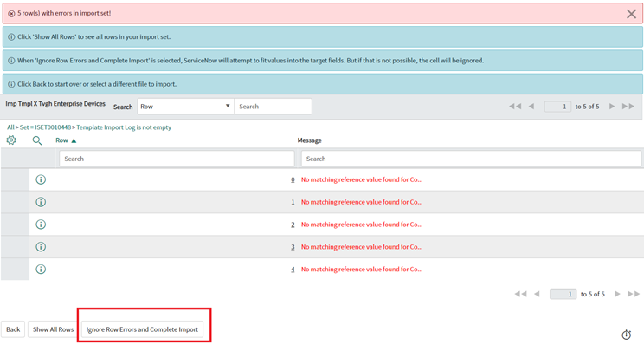This screenshot has height=345, width=644.
Task: Dismiss the import errors banner
Action: [631, 14]
